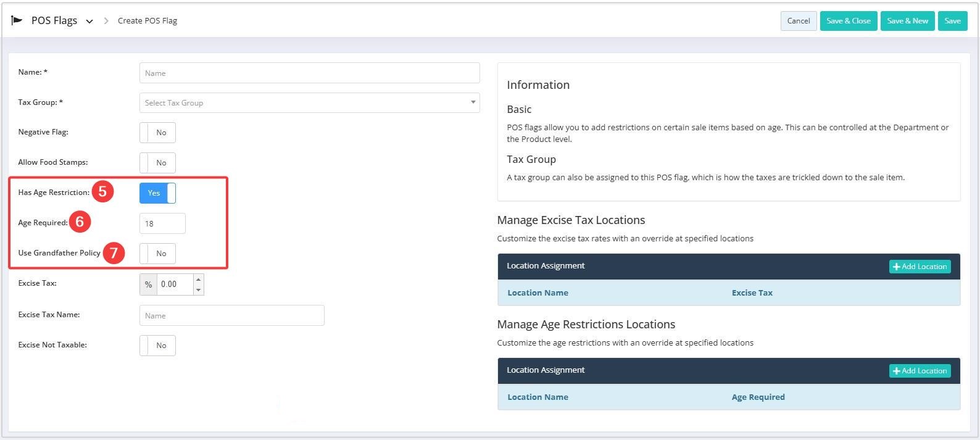
Task: Add Location under Manage Age Restrictions Locations
Action: [920, 371]
